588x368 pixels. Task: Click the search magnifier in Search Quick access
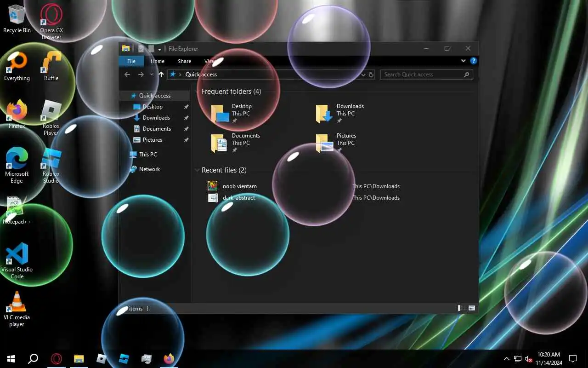pyautogui.click(x=467, y=75)
